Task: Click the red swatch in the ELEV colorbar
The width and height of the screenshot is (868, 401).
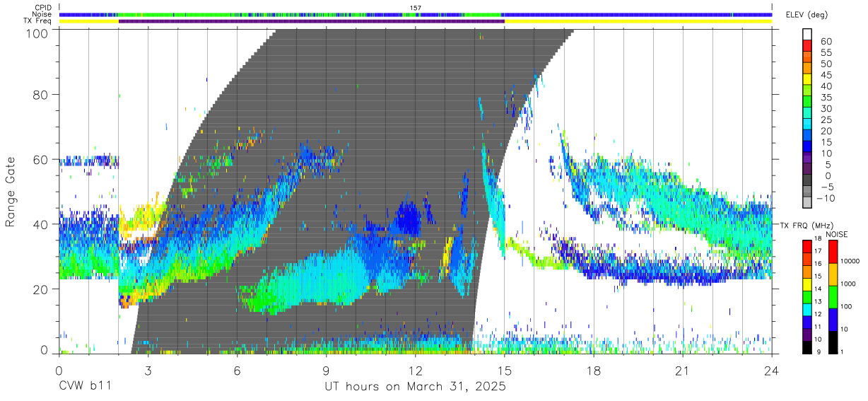Action: coord(807,45)
